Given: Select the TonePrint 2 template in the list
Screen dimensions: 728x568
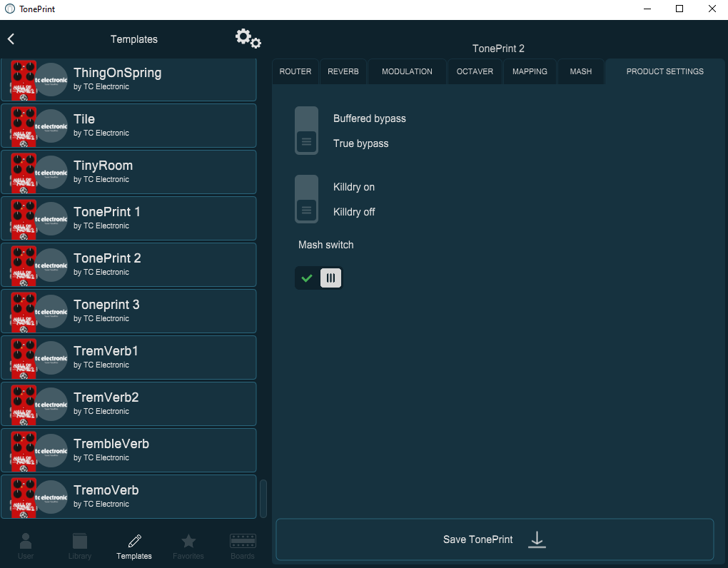Looking at the screenshot, I should [128, 265].
